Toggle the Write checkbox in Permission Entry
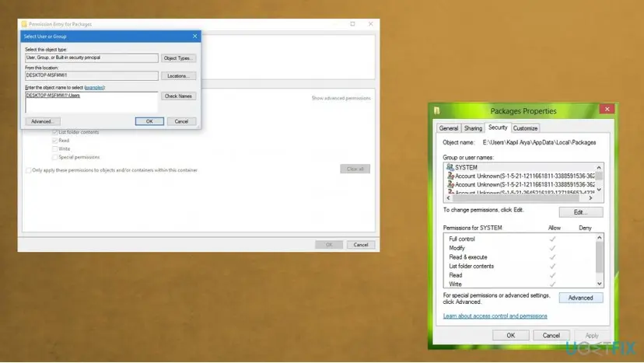Screen dimensions: 644x363 54,148
